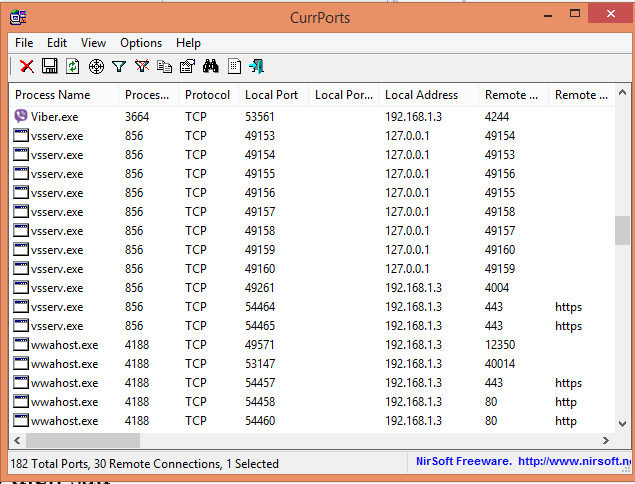Screen dimensions: 635x484
Task: Click process ID 3664 cell
Action: pyautogui.click(x=137, y=117)
